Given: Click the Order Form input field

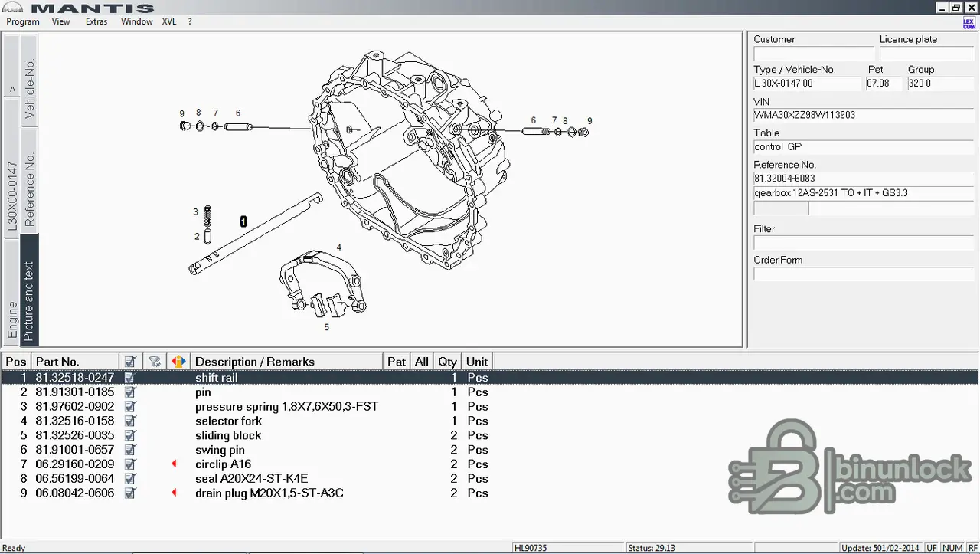Looking at the screenshot, I should click(x=864, y=274).
